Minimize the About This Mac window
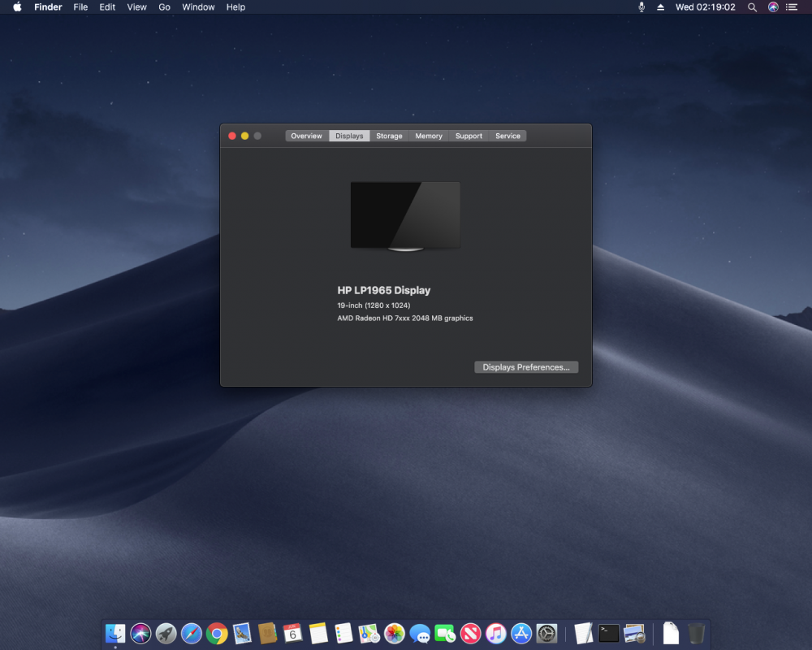The image size is (812, 650). [x=245, y=136]
